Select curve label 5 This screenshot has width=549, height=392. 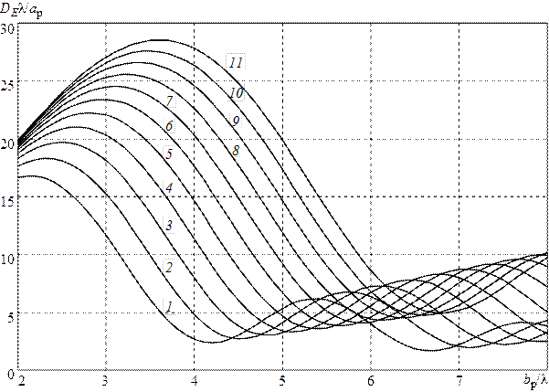(169, 154)
